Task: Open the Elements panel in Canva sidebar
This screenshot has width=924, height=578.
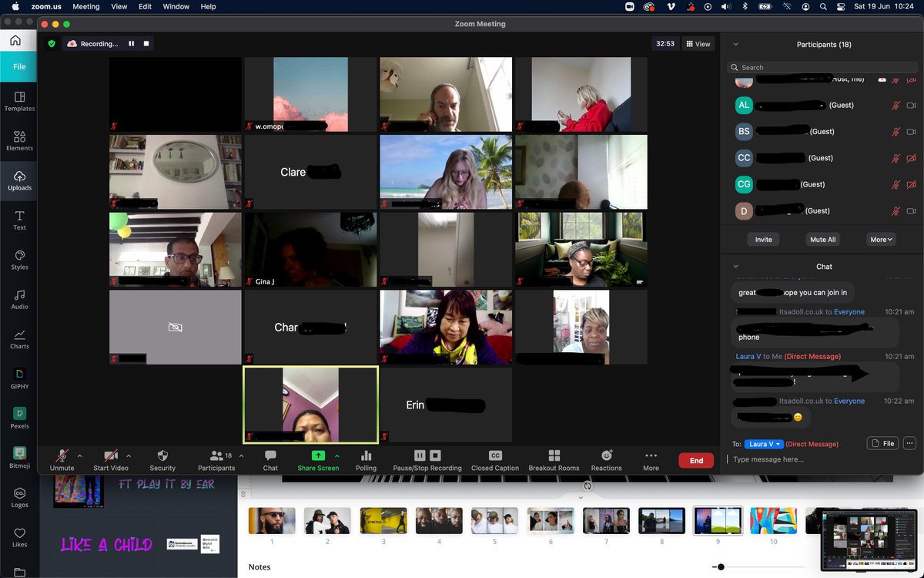Action: [19, 140]
